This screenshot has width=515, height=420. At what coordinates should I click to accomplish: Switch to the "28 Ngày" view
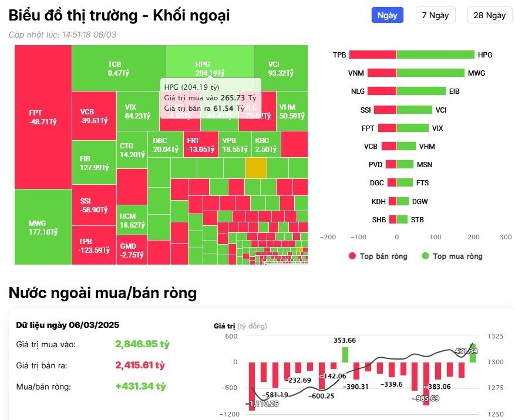pos(488,15)
